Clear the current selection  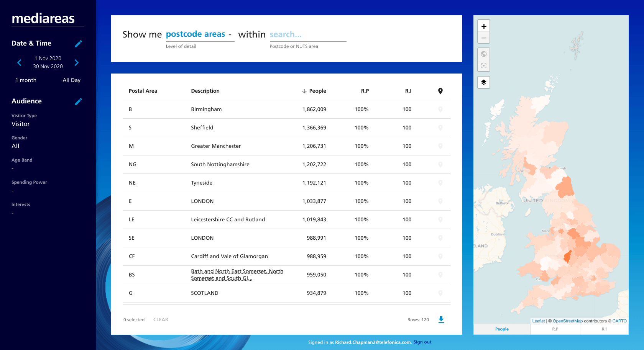[x=161, y=320]
